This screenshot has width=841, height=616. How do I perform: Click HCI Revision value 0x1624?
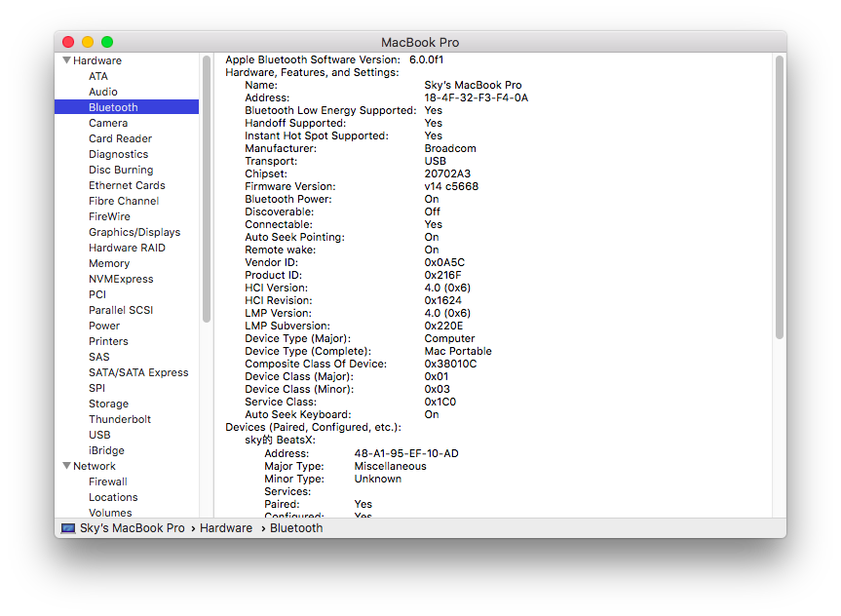[442, 300]
